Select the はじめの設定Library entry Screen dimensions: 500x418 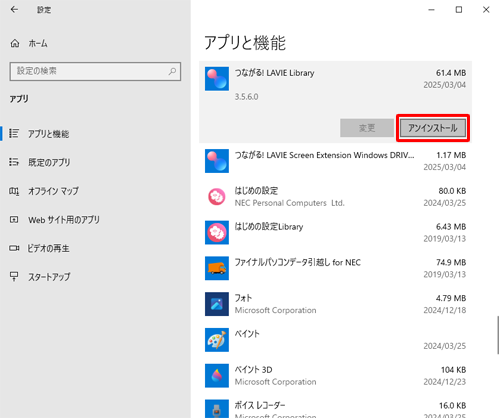tap(269, 227)
